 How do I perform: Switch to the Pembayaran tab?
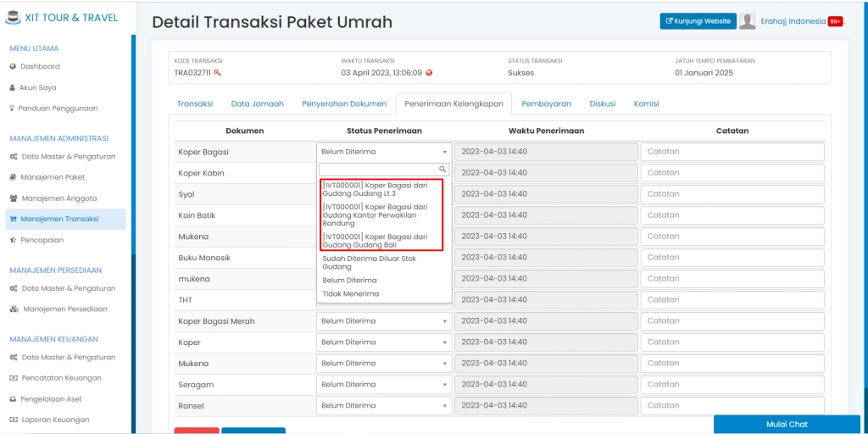tap(546, 103)
